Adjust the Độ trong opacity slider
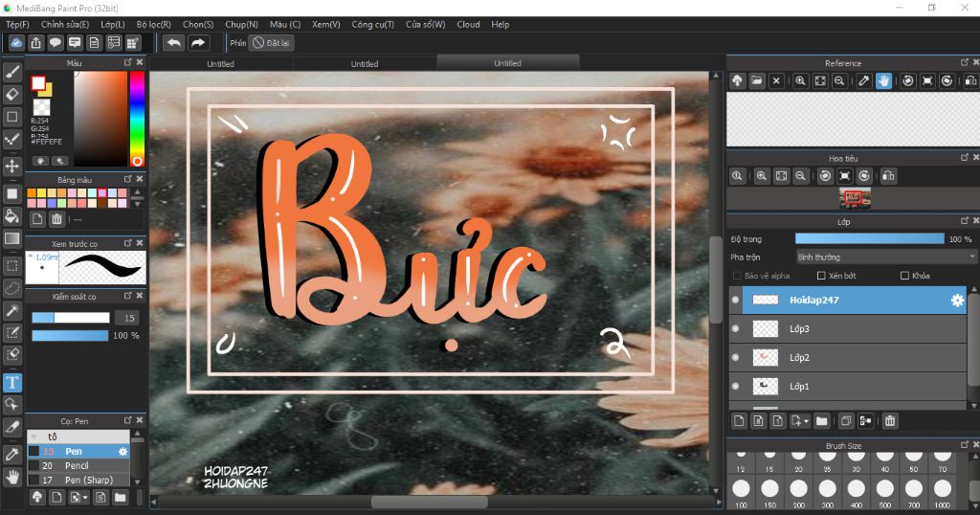This screenshot has width=980, height=515. [869, 238]
